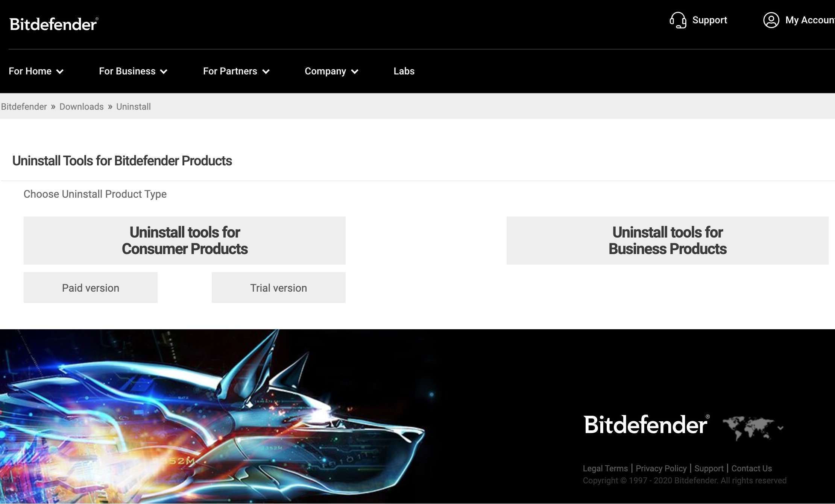Click Uninstall in the breadcrumb

click(134, 107)
